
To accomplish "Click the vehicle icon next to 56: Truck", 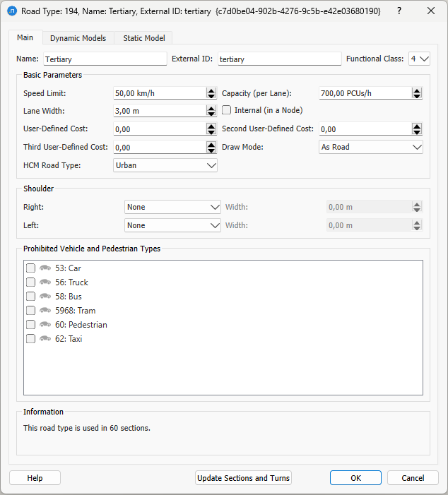I will coord(45,282).
